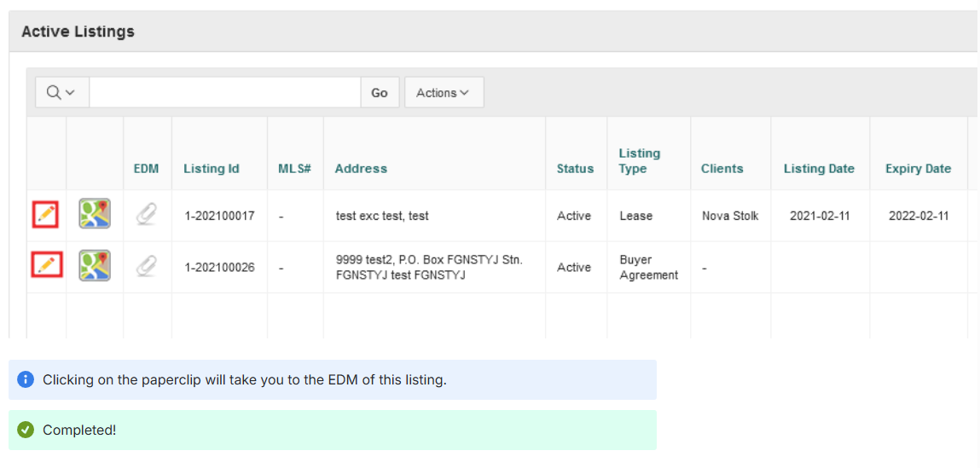Image resolution: width=980 pixels, height=468 pixels.
Task: Expand the Actions dropdown menu
Action: coord(444,93)
